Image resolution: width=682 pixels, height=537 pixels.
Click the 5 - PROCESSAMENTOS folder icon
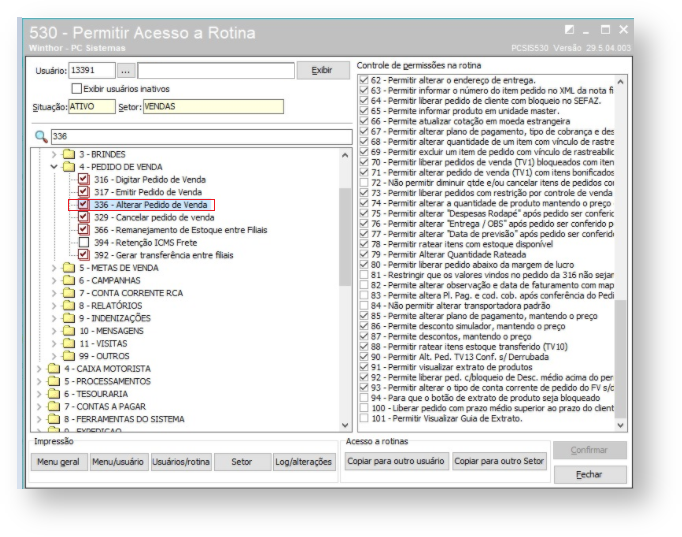click(x=54, y=381)
